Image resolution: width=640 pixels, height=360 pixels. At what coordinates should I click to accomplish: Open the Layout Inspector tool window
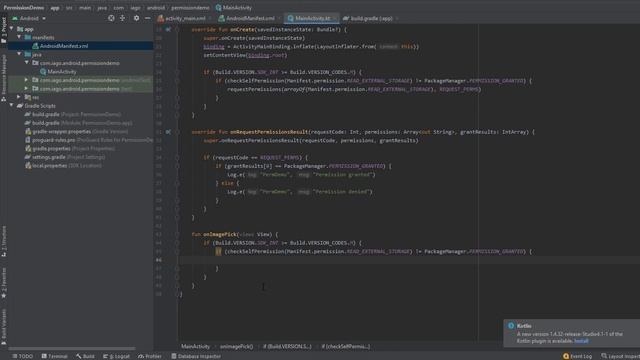(620, 356)
